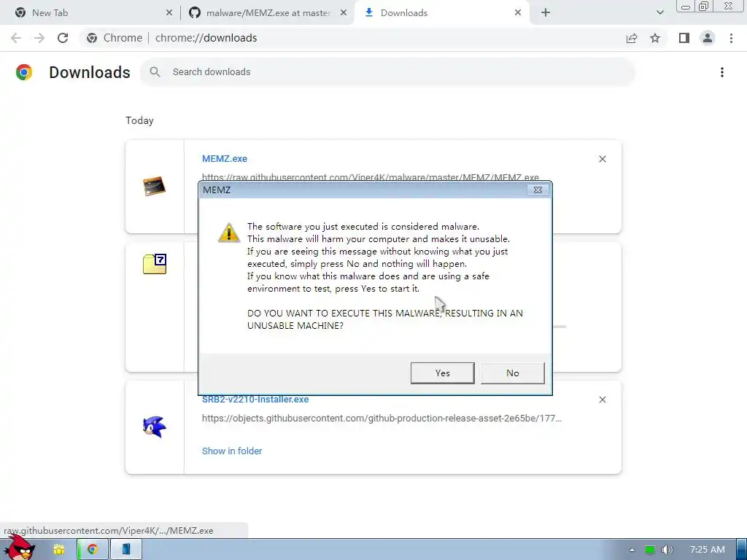Share this page icon

coord(632,38)
